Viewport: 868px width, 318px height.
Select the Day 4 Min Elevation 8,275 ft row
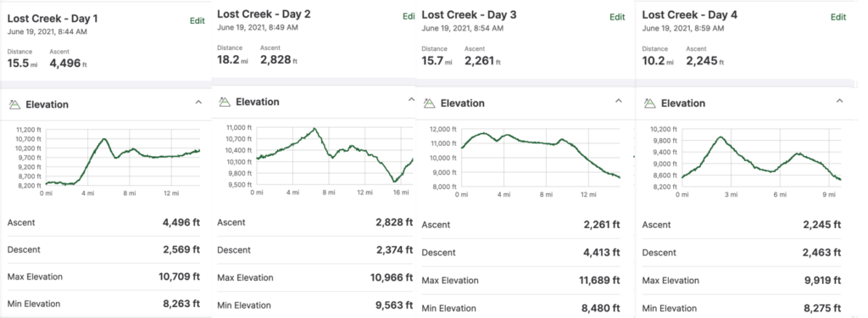[742, 308]
